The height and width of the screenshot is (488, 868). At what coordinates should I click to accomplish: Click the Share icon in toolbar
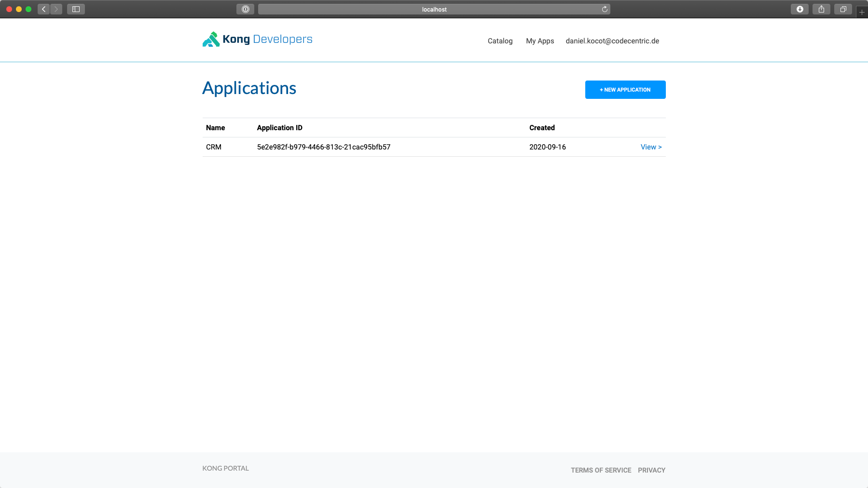821,9
